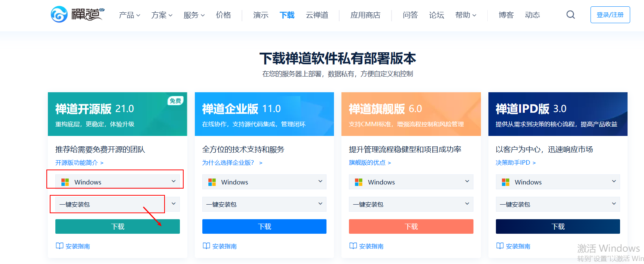Download the open-source edition with the green 下载 button
644x264 pixels.
click(x=117, y=226)
